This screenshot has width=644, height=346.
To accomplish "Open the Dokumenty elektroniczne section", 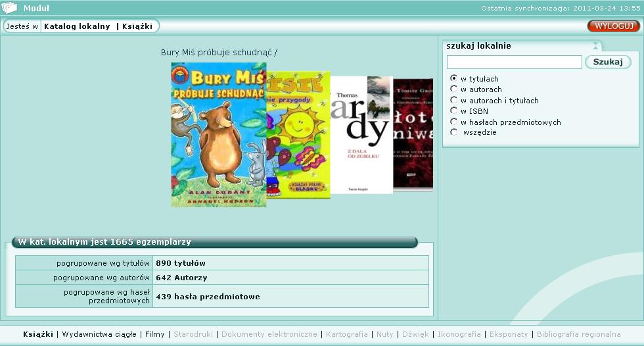I will click(269, 334).
